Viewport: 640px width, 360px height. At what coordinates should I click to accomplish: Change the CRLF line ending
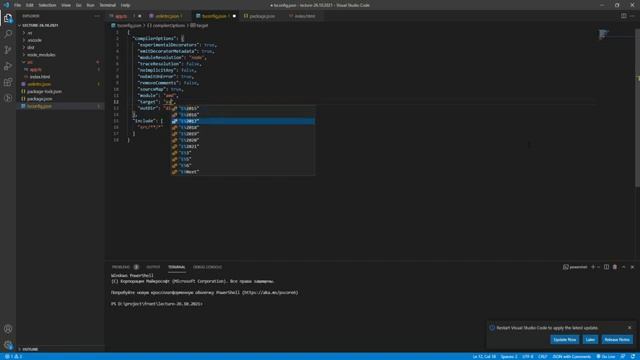pyautogui.click(x=542, y=356)
